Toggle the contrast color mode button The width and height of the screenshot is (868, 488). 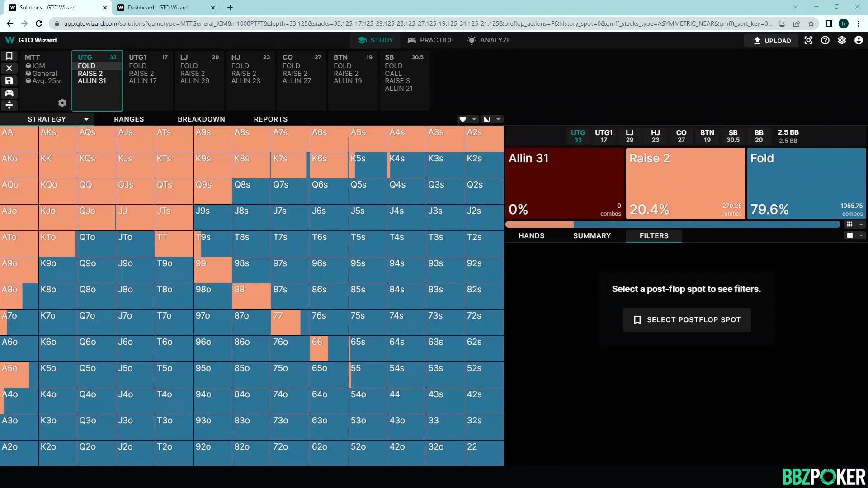coord(487,119)
